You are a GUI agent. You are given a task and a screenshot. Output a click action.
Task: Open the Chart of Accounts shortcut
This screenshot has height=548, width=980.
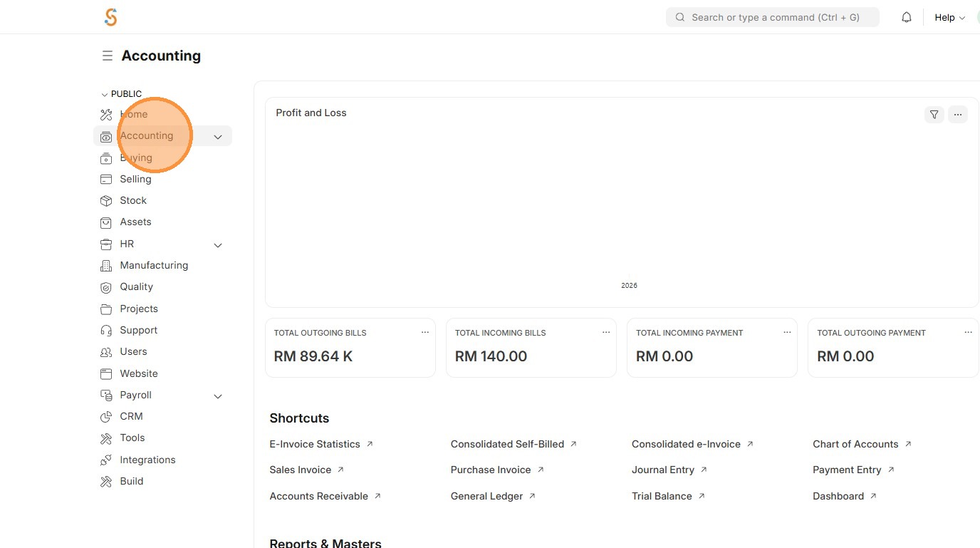pos(855,444)
